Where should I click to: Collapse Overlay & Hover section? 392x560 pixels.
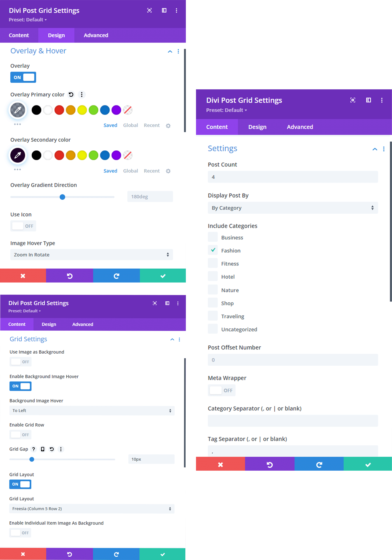170,52
